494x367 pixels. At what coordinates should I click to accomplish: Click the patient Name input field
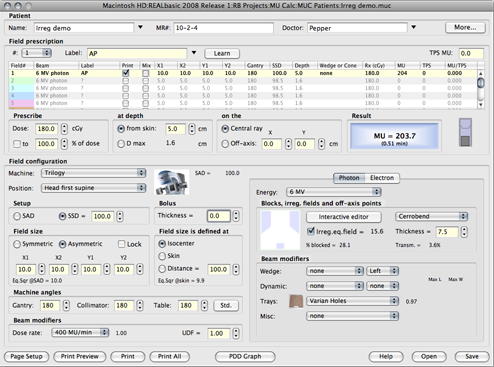pyautogui.click(x=84, y=28)
